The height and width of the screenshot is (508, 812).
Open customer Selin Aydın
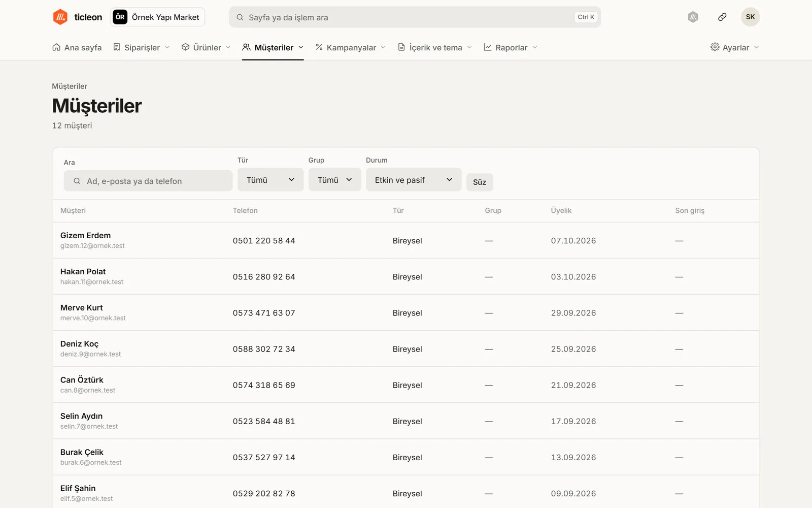(81, 416)
